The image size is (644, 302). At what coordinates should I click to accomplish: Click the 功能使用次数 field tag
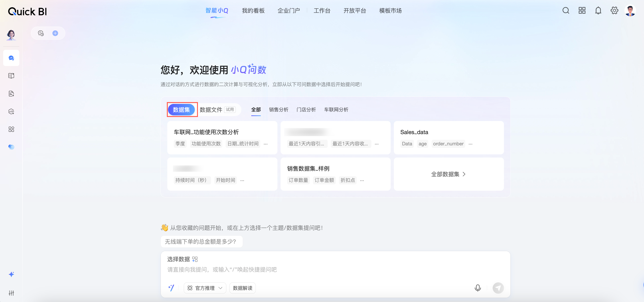pyautogui.click(x=206, y=144)
